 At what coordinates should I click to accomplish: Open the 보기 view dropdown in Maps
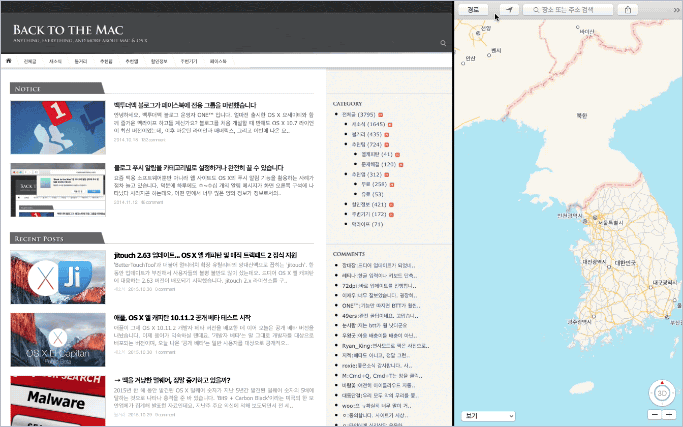coord(488,416)
